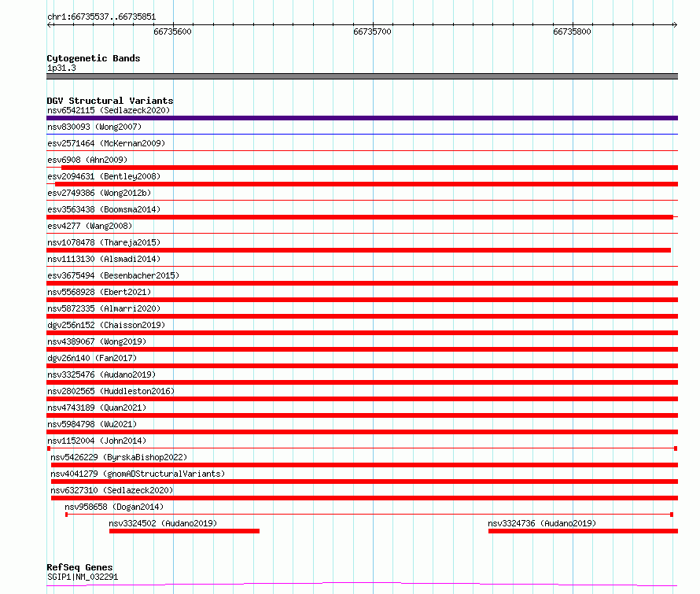Select nsv1078478 (Thareja2015) label
700x594 pixels.
click(104, 242)
